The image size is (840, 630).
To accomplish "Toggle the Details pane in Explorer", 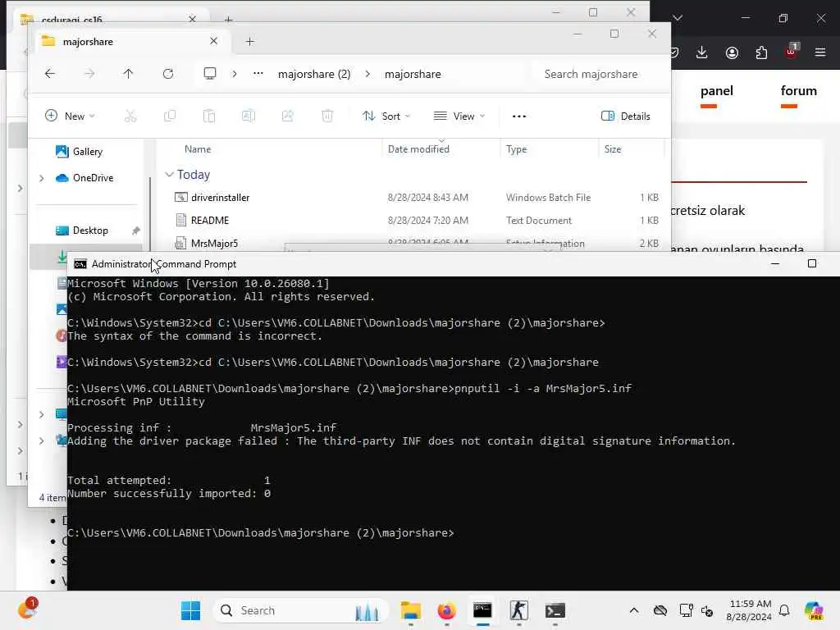I will 626,116.
